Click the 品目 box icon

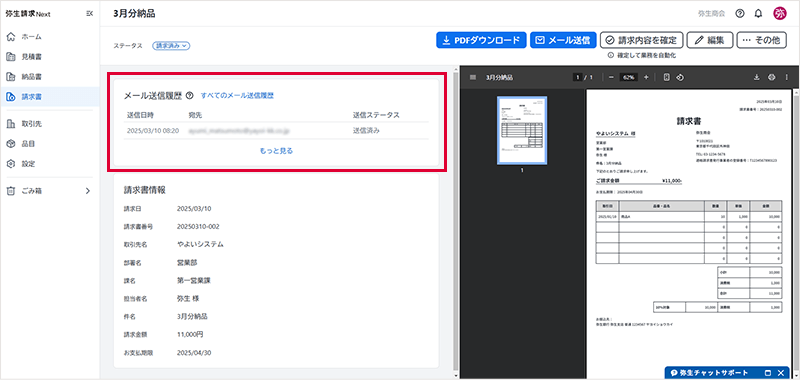pos(10,144)
